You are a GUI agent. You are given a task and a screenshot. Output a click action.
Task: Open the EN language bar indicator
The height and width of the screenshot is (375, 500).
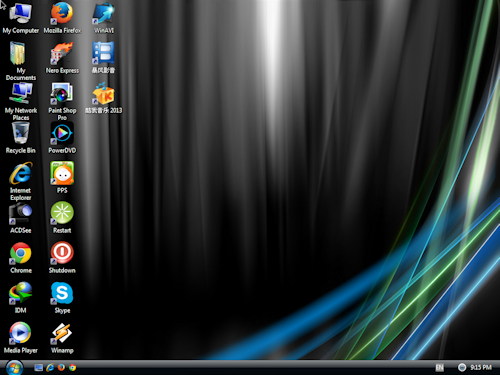pyautogui.click(x=440, y=367)
